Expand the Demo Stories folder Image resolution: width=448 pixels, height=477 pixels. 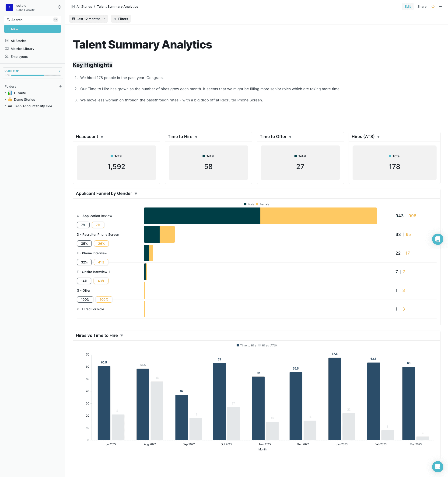[5, 100]
